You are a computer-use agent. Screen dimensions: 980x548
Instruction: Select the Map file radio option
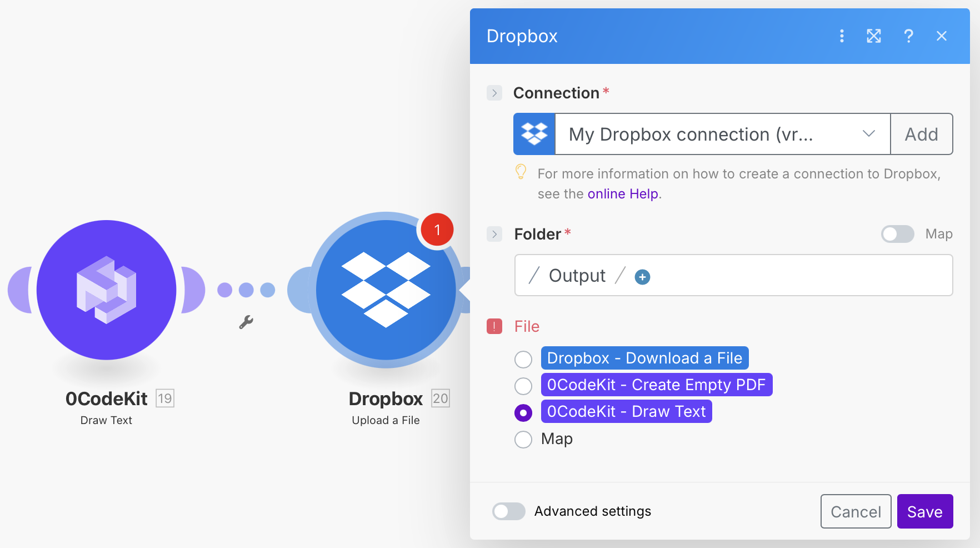pos(523,440)
